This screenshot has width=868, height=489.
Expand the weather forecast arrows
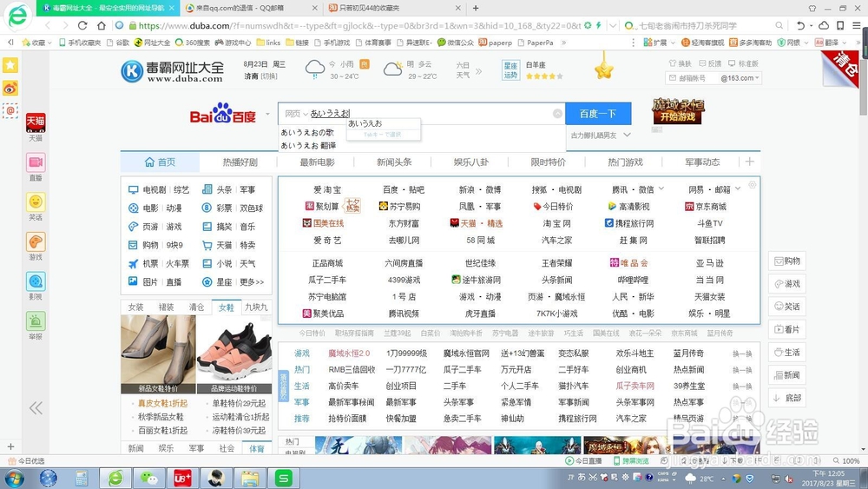[479, 70]
